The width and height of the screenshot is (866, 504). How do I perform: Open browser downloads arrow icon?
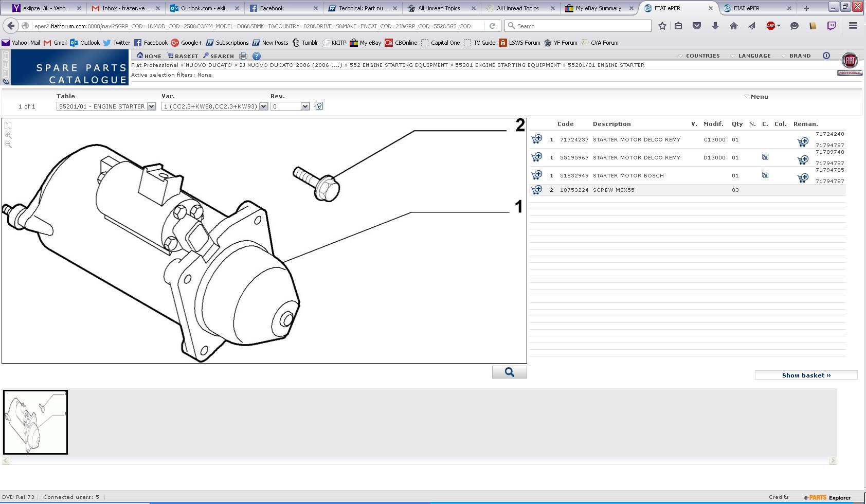(715, 26)
